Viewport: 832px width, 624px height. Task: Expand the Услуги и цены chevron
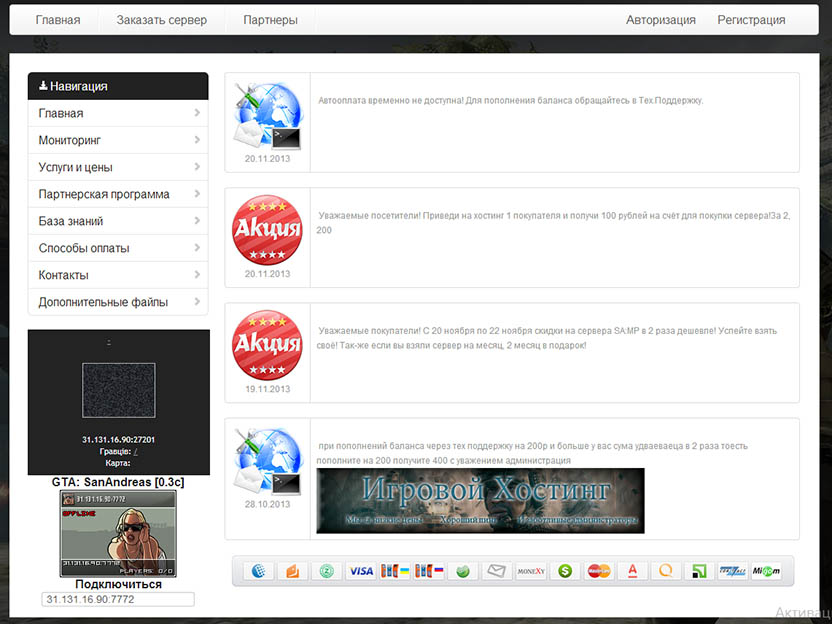(197, 167)
